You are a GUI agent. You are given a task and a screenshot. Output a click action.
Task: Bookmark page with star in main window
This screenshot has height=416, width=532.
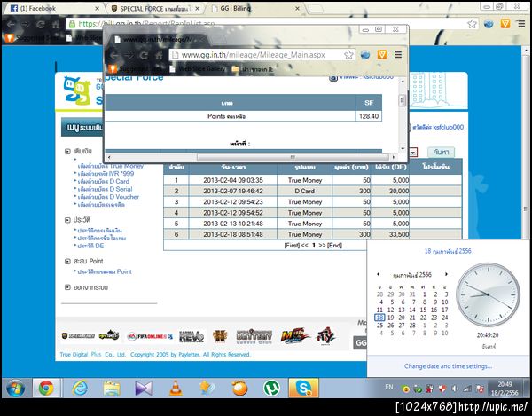click(472, 24)
